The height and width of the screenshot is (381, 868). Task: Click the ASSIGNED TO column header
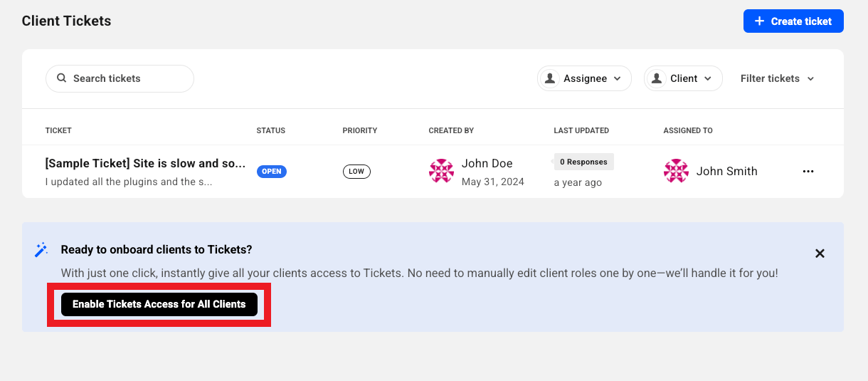(x=688, y=130)
